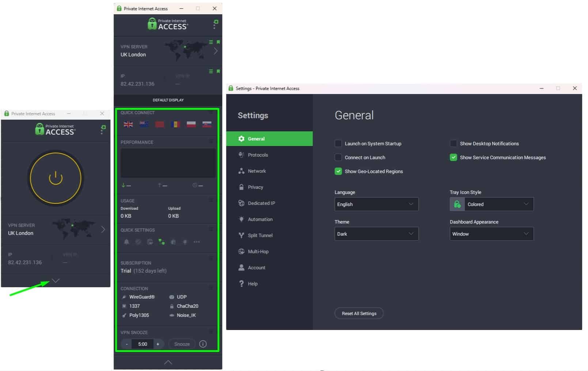Click the green network icon in Quick Settings

tap(162, 242)
